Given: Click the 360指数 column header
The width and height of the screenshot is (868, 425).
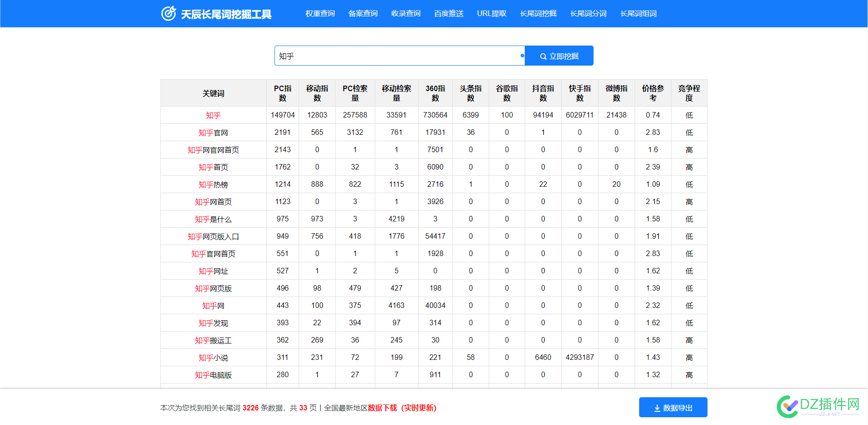Looking at the screenshot, I should click(435, 93).
